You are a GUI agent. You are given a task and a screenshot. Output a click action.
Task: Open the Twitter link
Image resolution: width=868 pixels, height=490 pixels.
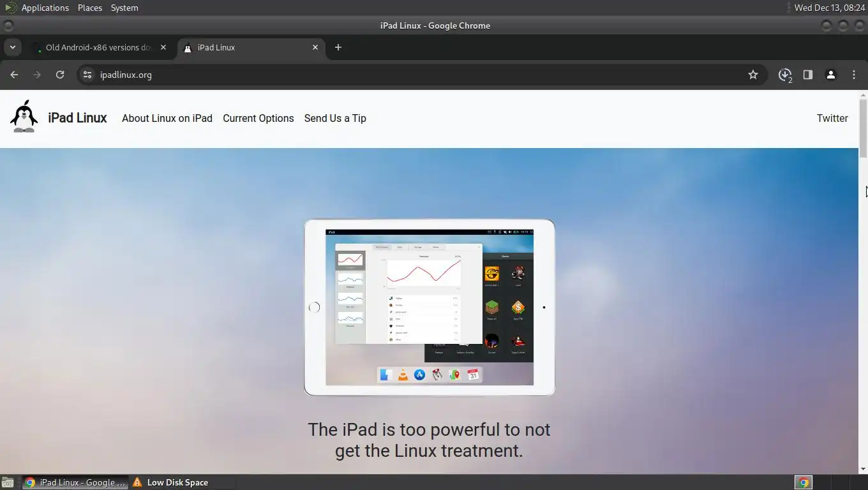(x=832, y=118)
